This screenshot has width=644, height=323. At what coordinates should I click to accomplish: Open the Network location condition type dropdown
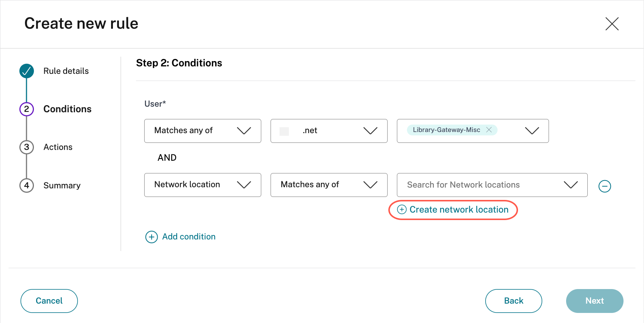202,185
